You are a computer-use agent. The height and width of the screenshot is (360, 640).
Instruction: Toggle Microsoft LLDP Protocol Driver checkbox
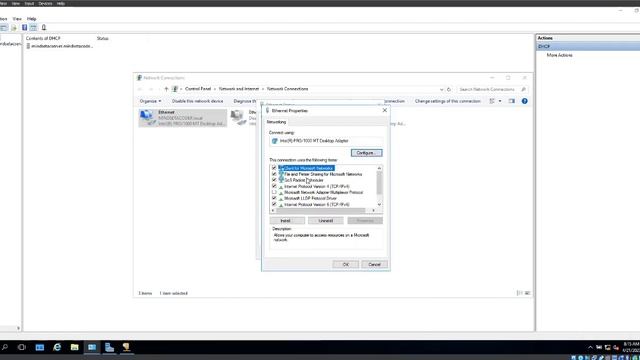(274, 198)
